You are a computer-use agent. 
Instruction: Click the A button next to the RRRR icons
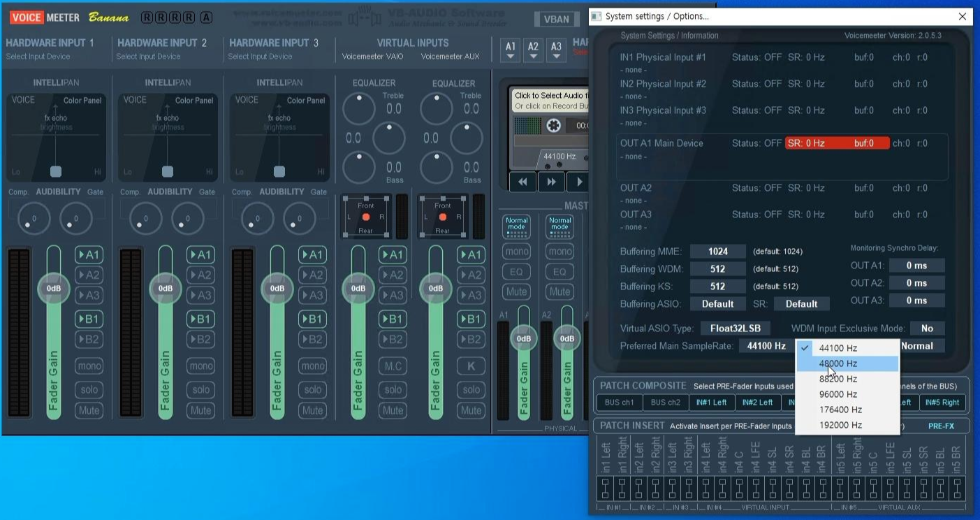206,17
